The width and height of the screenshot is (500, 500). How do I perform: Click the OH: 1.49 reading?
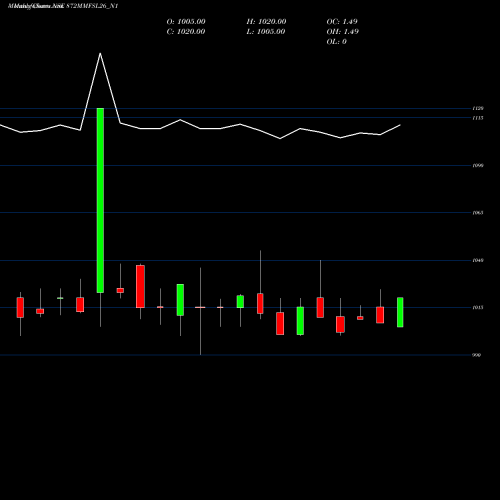343,32
